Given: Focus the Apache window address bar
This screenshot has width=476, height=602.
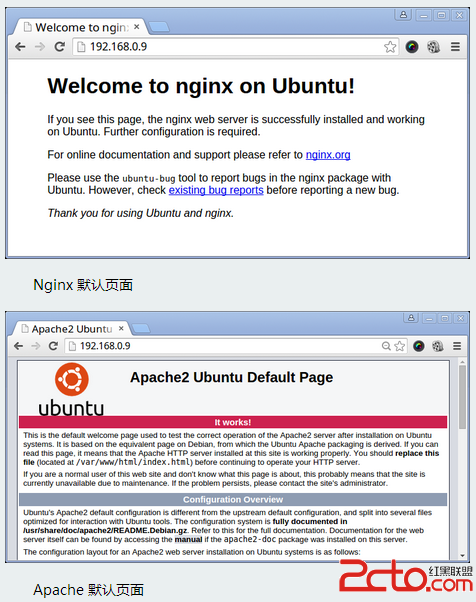Looking at the screenshot, I should pyautogui.click(x=236, y=346).
